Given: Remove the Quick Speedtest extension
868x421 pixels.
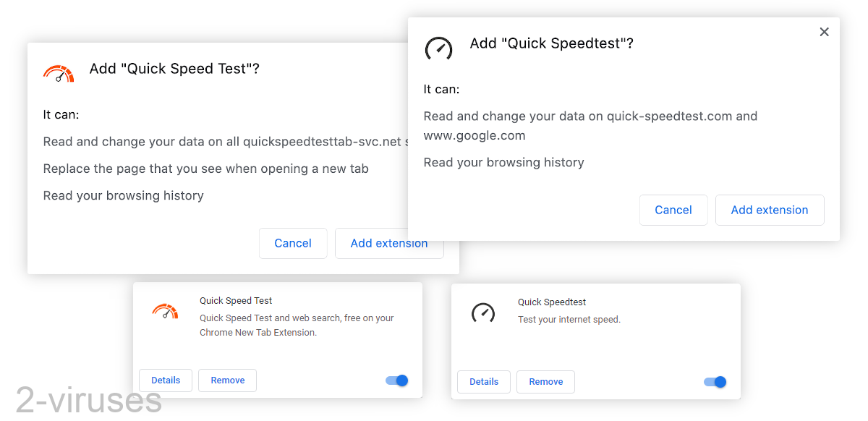Looking at the screenshot, I should [545, 381].
